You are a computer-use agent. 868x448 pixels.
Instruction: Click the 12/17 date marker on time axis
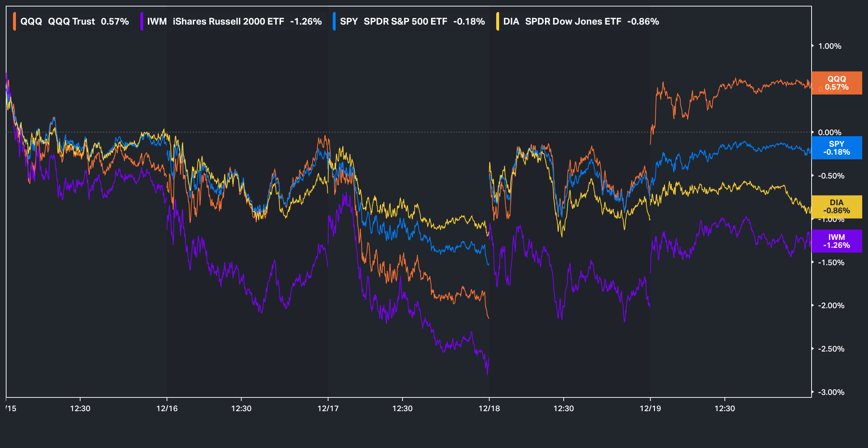click(328, 409)
